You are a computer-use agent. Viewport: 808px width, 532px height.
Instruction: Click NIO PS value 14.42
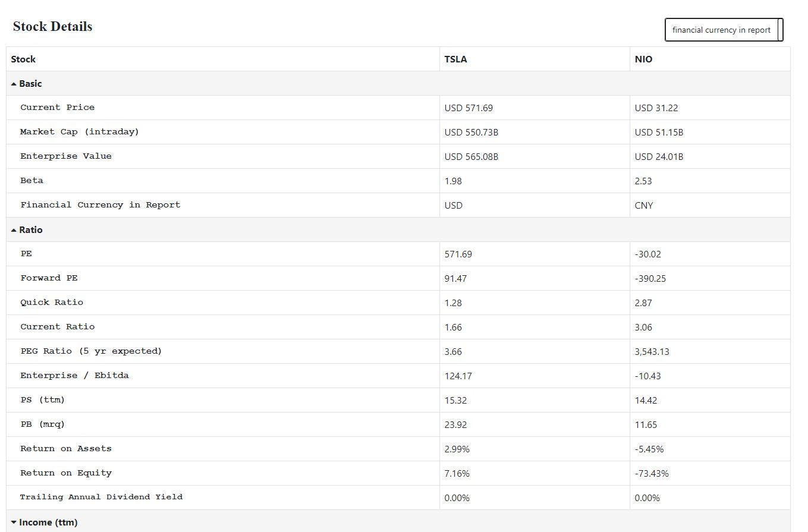646,401
